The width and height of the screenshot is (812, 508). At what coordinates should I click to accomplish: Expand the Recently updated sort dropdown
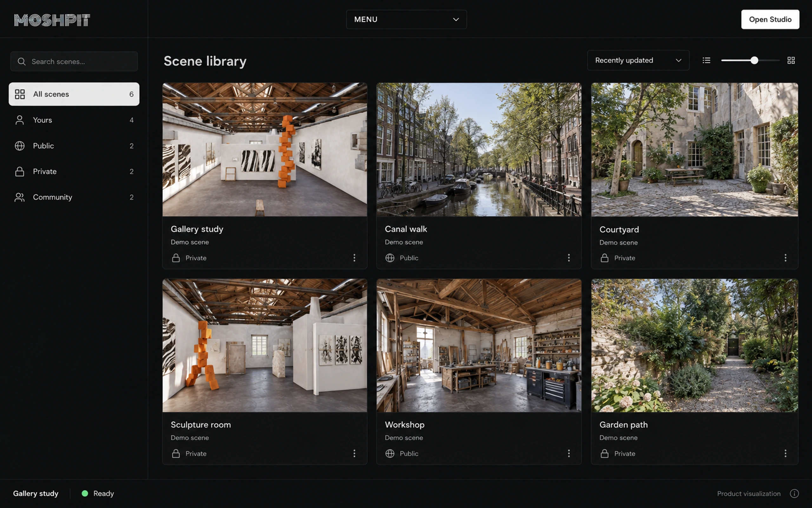(x=638, y=60)
